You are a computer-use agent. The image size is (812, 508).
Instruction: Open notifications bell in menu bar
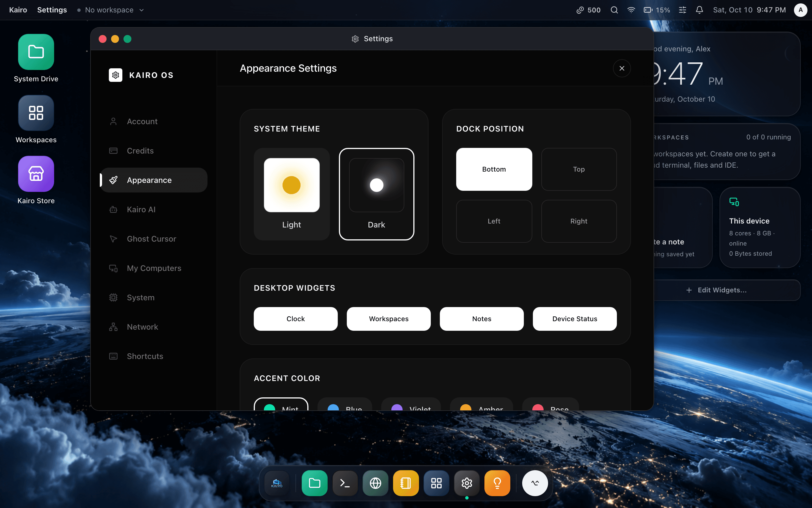click(699, 10)
